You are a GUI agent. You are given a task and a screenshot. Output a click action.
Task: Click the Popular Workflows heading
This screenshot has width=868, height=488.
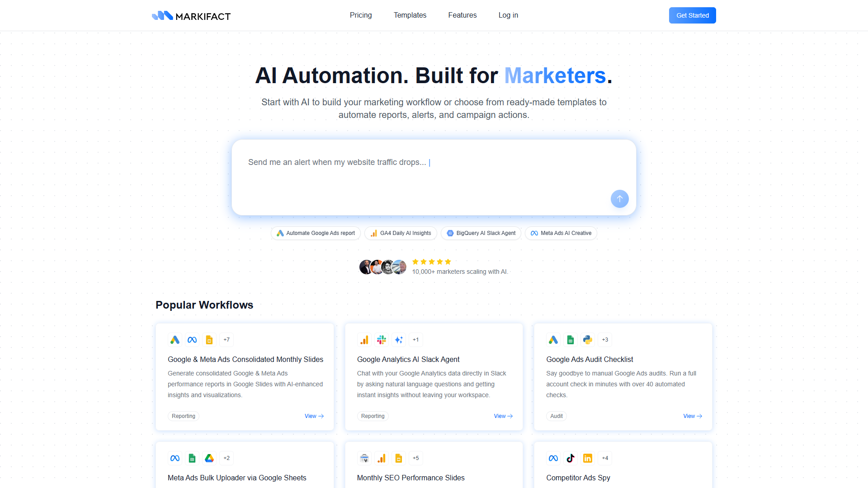tap(204, 305)
